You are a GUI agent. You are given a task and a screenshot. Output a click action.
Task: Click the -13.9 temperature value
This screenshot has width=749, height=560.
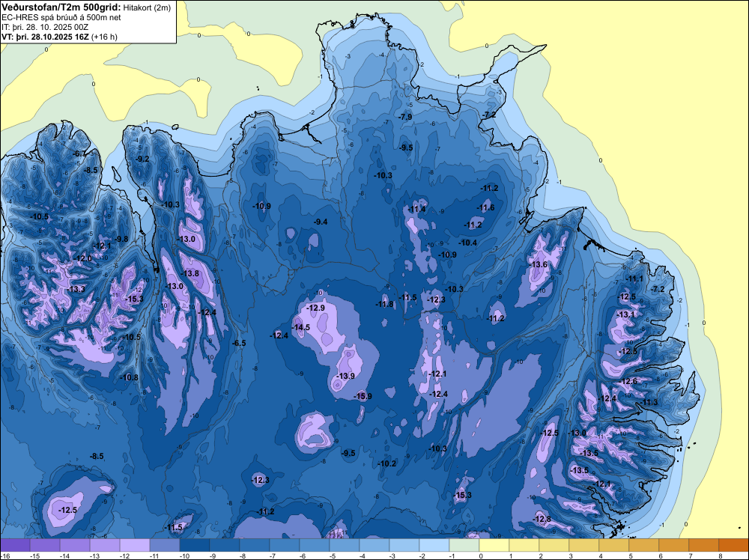coord(345,376)
